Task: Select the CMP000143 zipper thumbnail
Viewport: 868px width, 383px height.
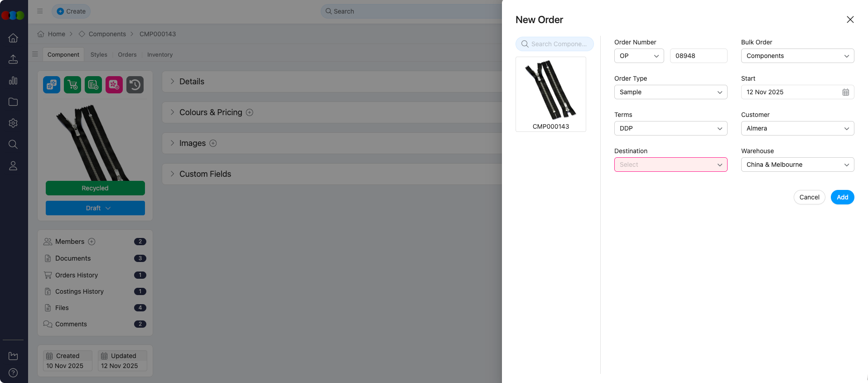Action: (x=550, y=94)
